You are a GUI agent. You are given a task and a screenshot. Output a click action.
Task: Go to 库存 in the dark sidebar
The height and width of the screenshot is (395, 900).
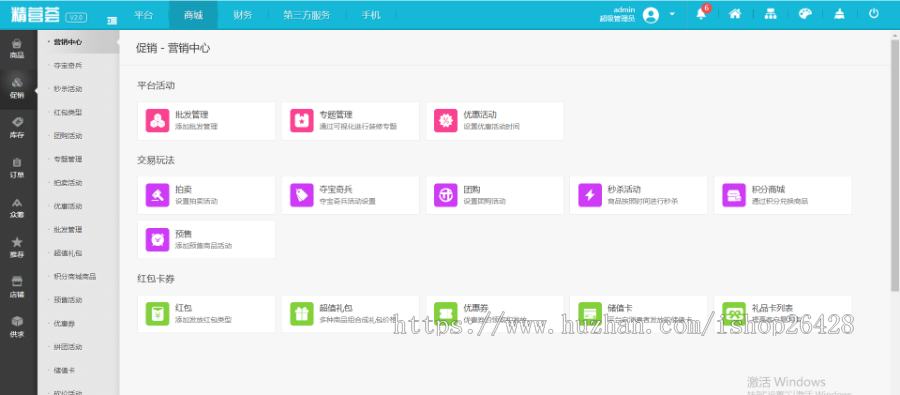[17, 128]
